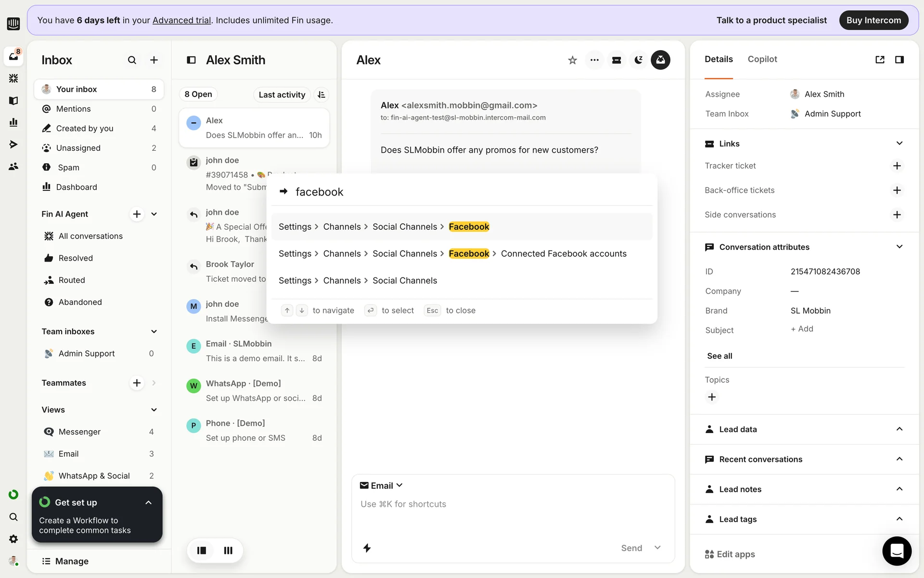
Task: Open the Email channel dropdown in the composer
Action: [x=382, y=486]
